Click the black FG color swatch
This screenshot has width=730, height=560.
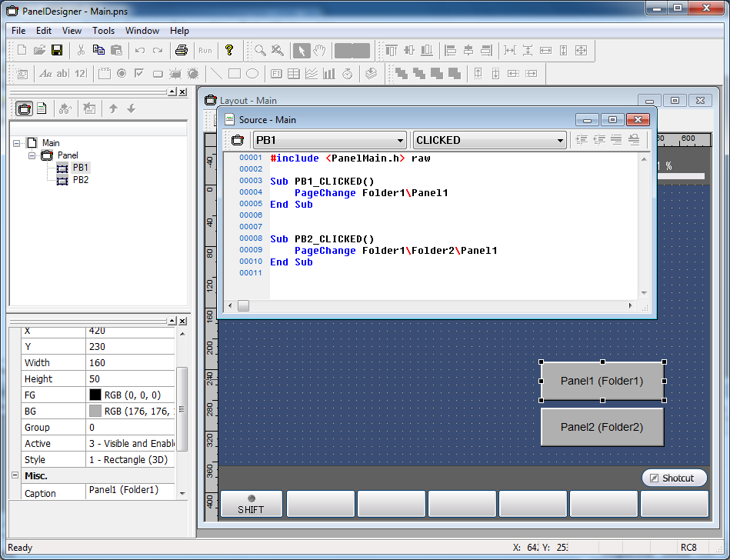(95, 395)
